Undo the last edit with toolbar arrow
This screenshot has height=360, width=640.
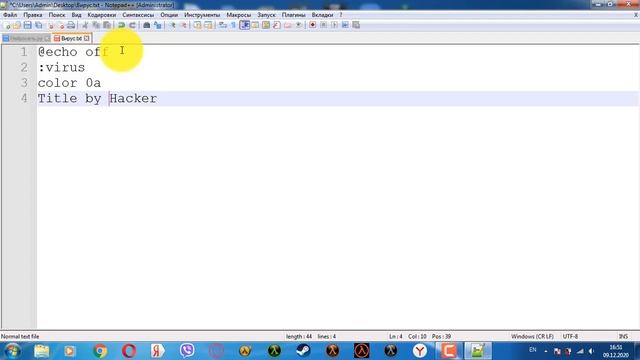click(x=121, y=25)
